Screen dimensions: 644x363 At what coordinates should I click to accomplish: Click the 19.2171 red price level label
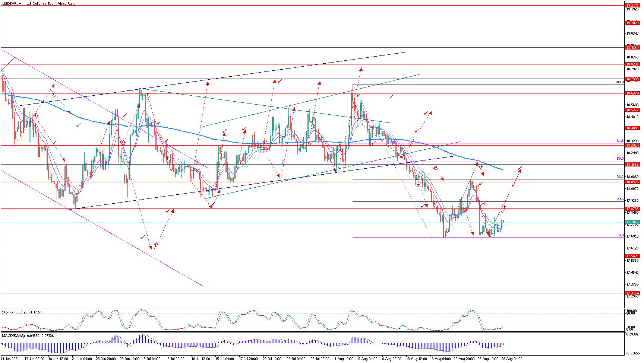click(632, 6)
